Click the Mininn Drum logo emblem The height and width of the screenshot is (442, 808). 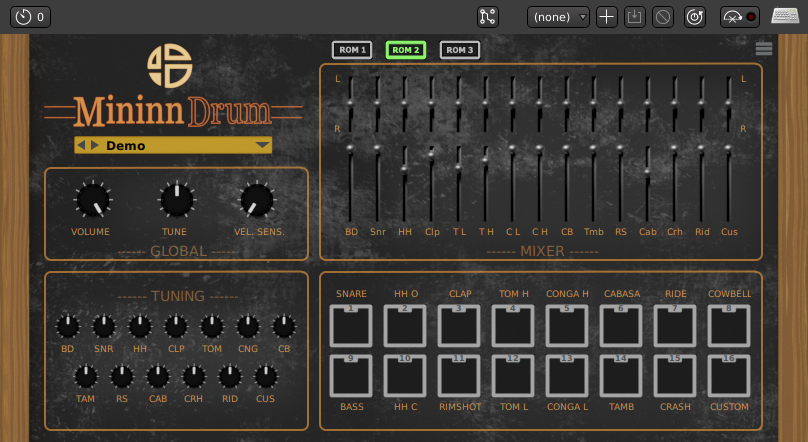click(169, 65)
